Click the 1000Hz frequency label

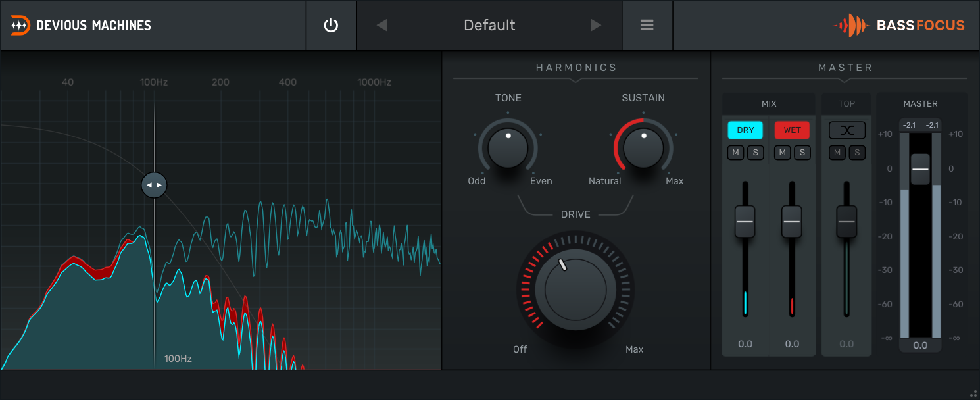(x=374, y=82)
